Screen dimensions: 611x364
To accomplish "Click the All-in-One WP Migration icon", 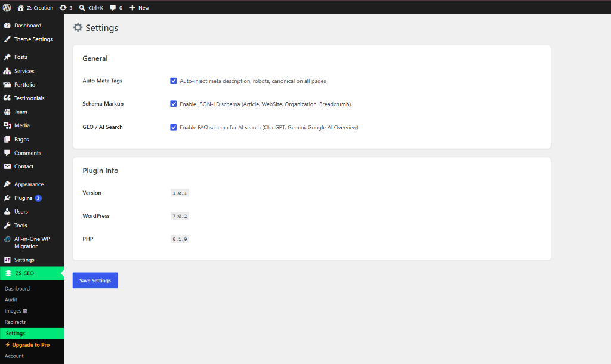I will (x=7, y=239).
